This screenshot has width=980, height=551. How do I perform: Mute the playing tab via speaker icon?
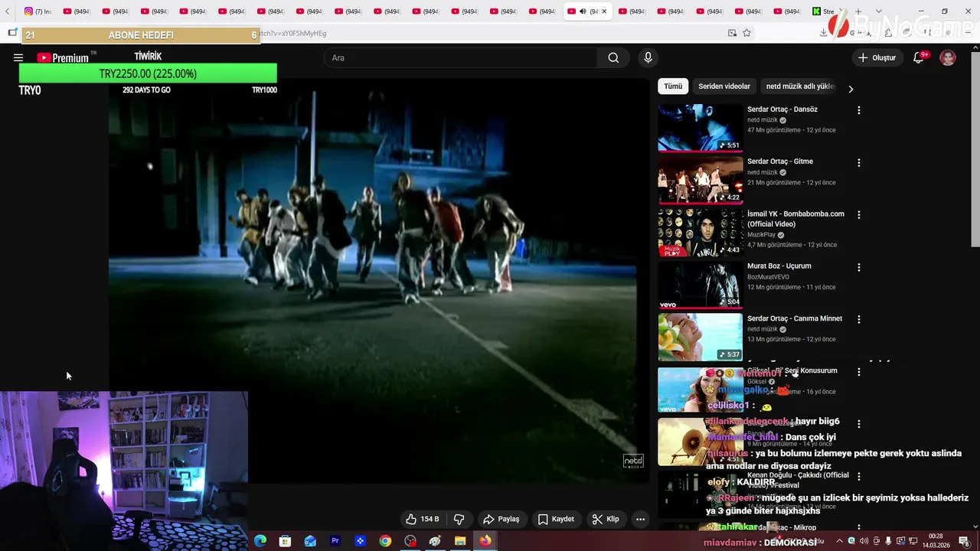tap(583, 11)
